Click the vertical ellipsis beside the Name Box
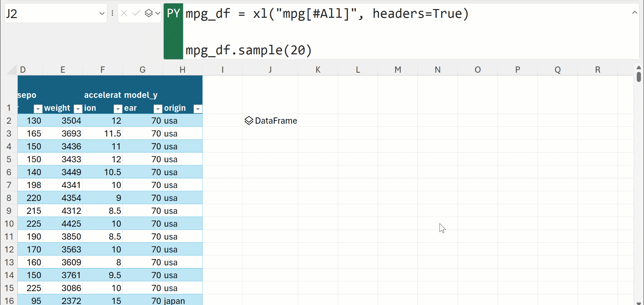This screenshot has width=644, height=305. (112, 13)
